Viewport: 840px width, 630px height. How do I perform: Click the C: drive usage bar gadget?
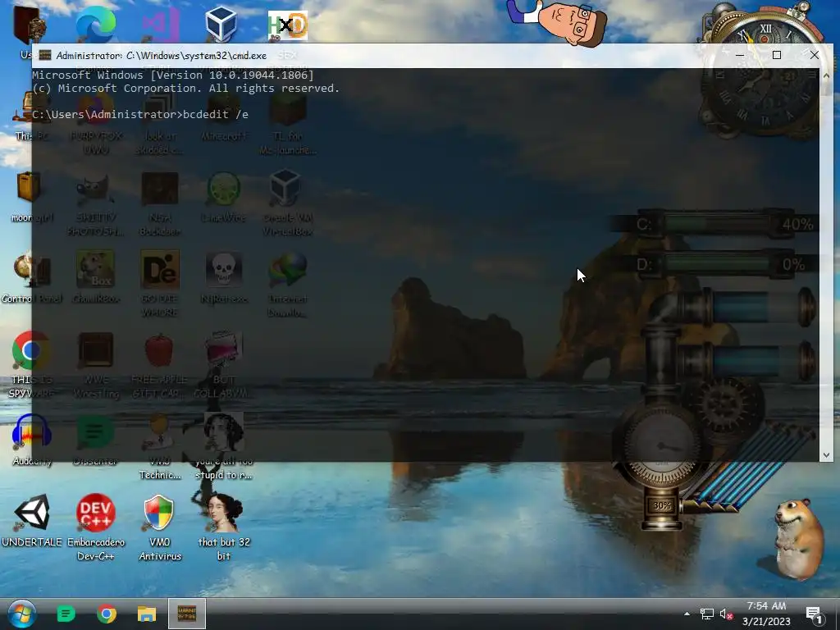point(716,223)
